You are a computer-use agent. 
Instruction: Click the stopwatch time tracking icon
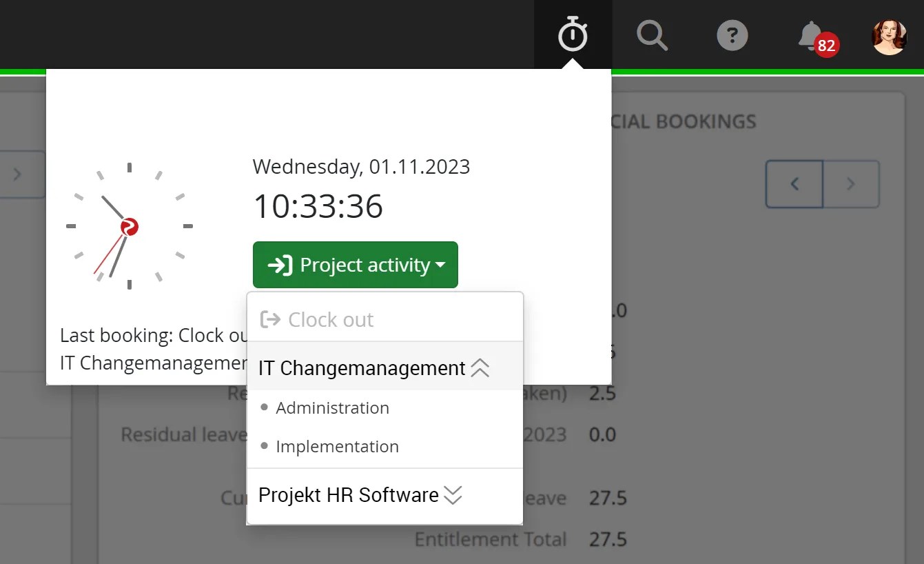573,34
